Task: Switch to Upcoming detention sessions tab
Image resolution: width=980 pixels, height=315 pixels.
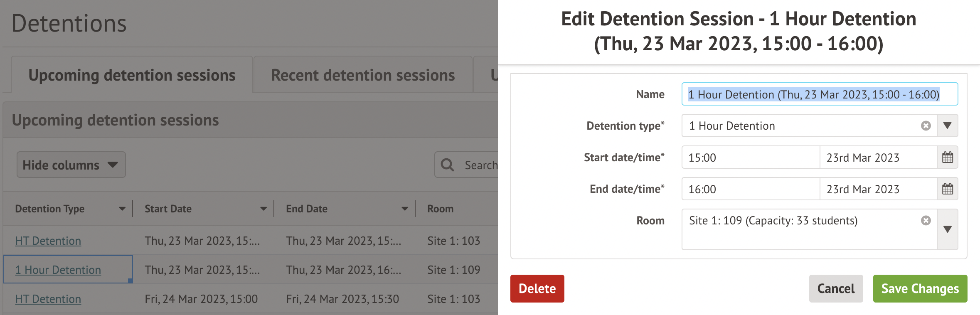Action: [132, 75]
